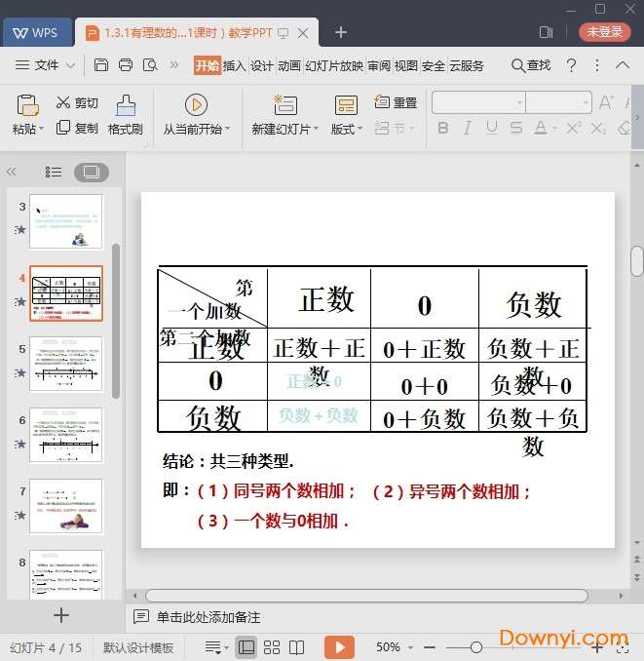Open the Find (查找) search tool
The image size is (644, 661).
coord(531,65)
